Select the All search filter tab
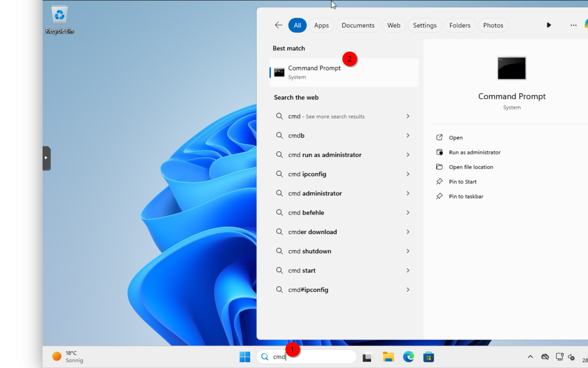Image resolution: width=588 pixels, height=368 pixels. click(x=297, y=25)
